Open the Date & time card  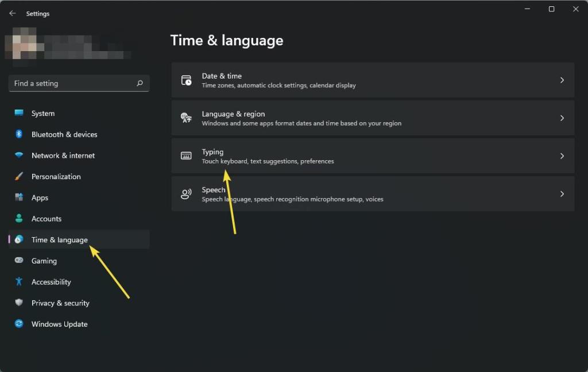373,80
